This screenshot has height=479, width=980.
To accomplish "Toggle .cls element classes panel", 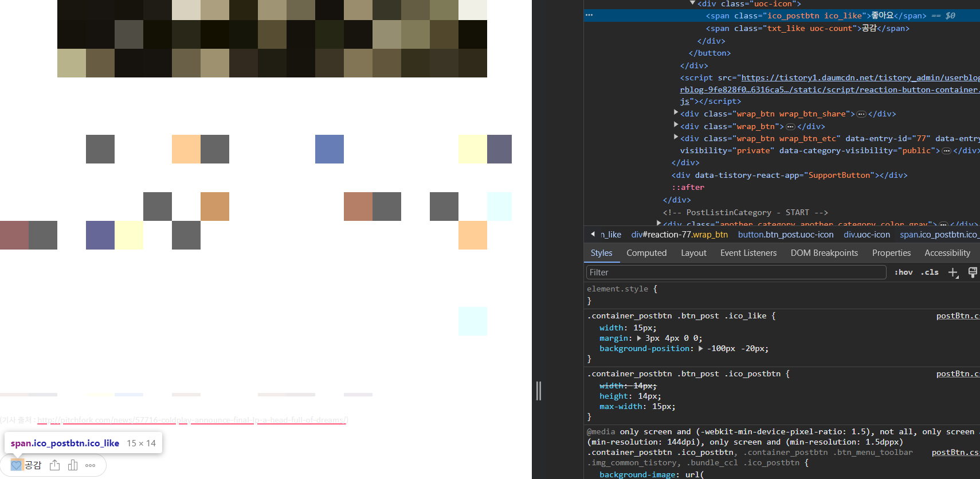I will click(930, 272).
